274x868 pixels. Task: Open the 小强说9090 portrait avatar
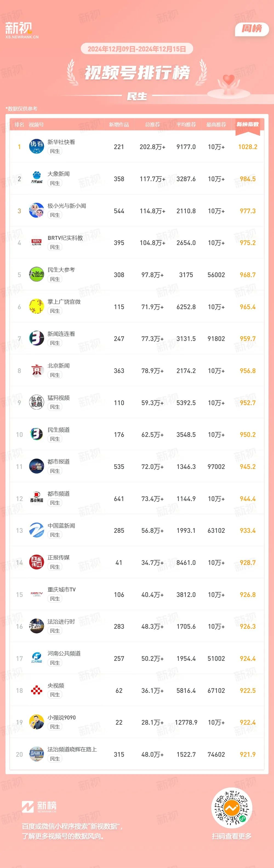coord(36,722)
